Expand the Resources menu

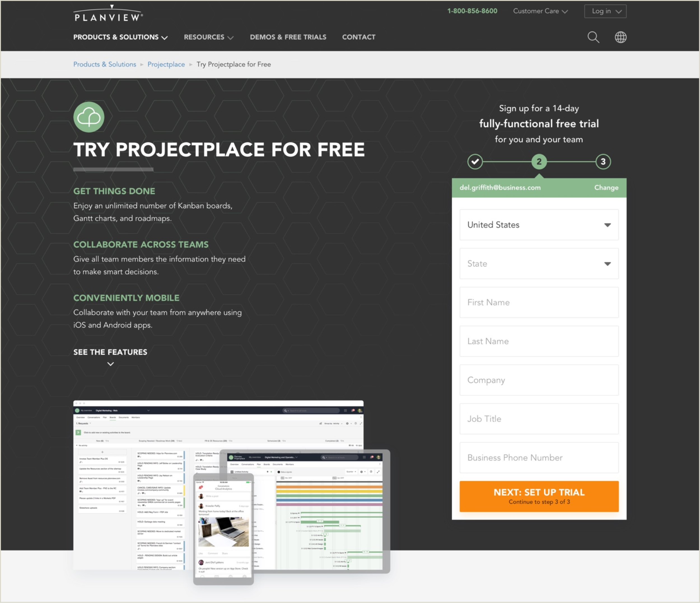tap(209, 37)
